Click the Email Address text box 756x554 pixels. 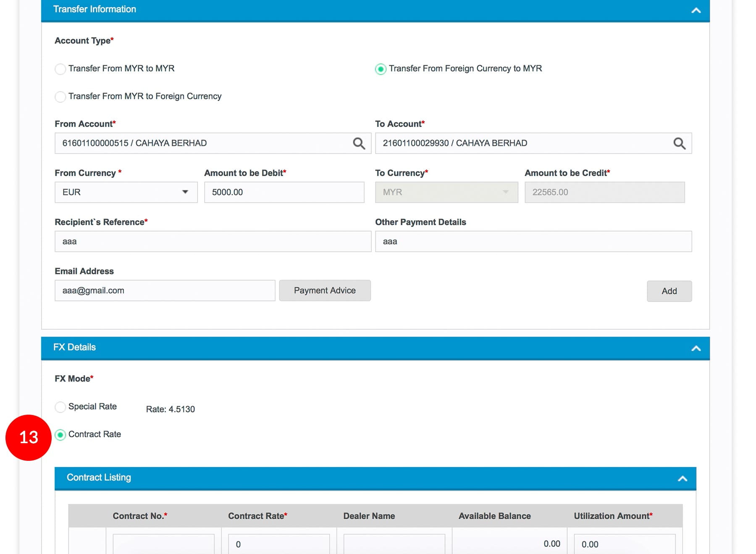pos(165,290)
